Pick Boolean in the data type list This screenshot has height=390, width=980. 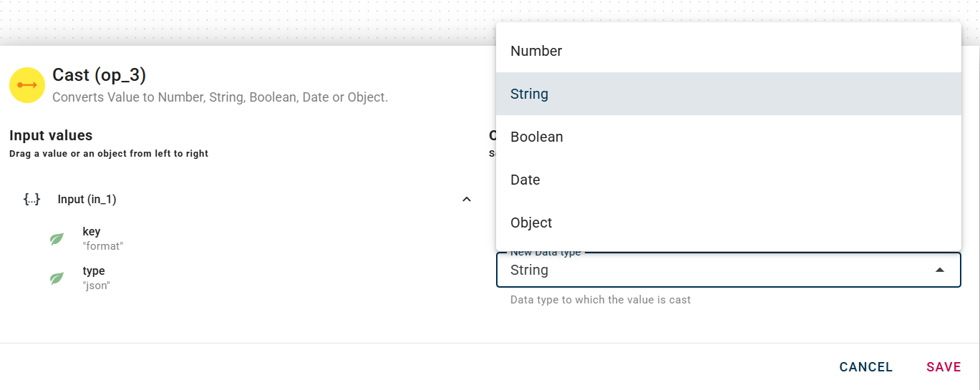tap(537, 137)
